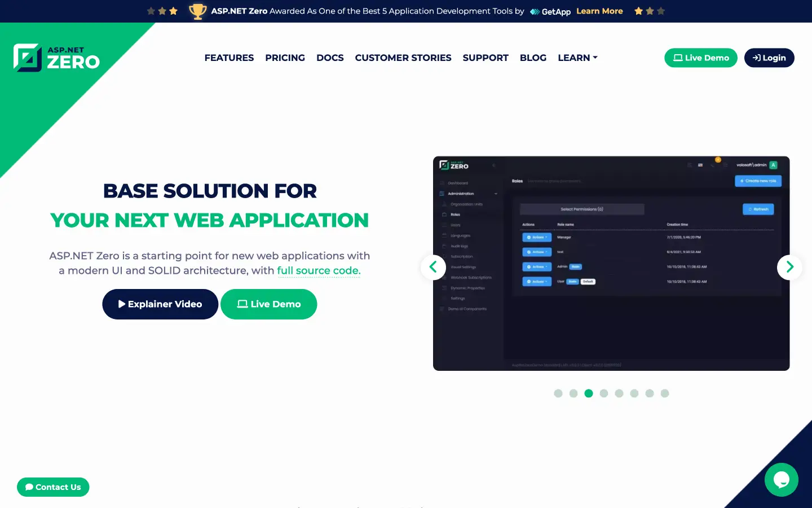This screenshot has height=508, width=812.
Task: Select the first carousel dot
Action: click(558, 393)
